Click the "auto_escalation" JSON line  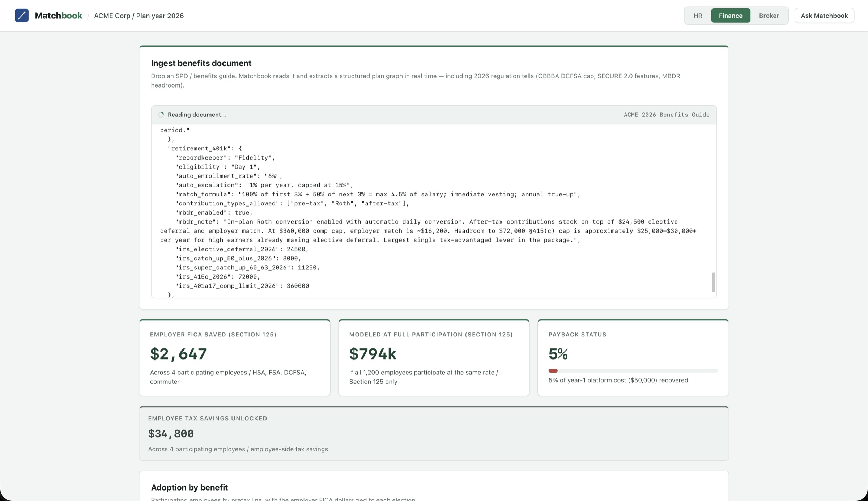point(264,185)
